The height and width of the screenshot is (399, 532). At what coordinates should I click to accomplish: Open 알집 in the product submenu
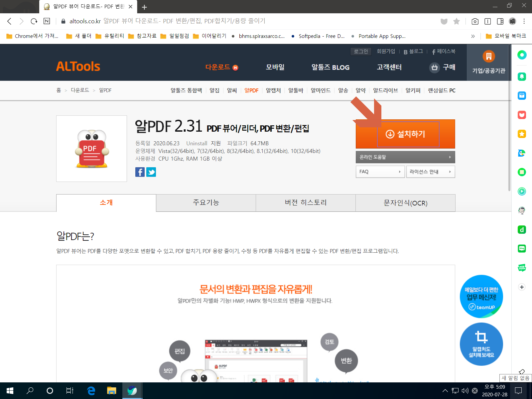214,90
